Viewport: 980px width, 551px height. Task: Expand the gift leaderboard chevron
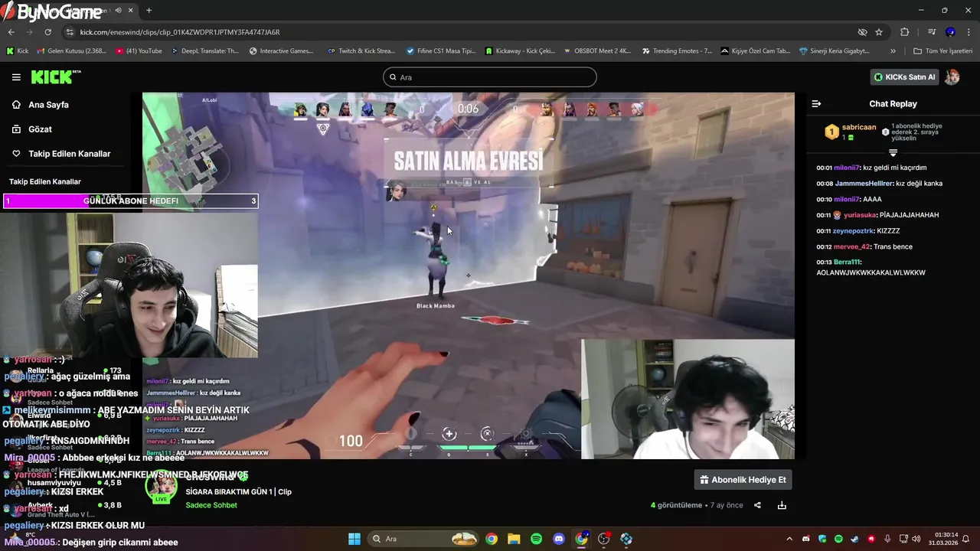tap(893, 153)
